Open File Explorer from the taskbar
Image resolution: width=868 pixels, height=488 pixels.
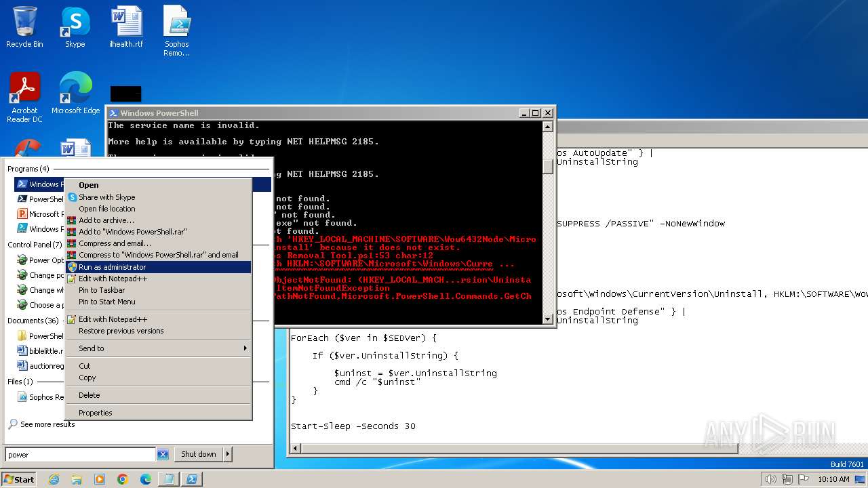pyautogui.click(x=77, y=479)
